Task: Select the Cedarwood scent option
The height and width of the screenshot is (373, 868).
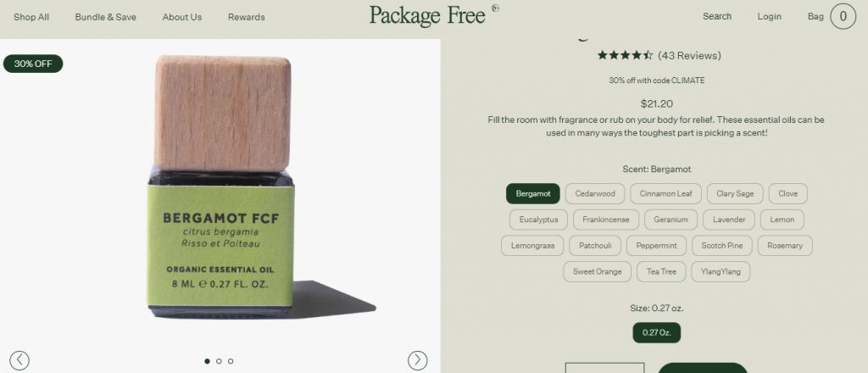Action: 595,193
